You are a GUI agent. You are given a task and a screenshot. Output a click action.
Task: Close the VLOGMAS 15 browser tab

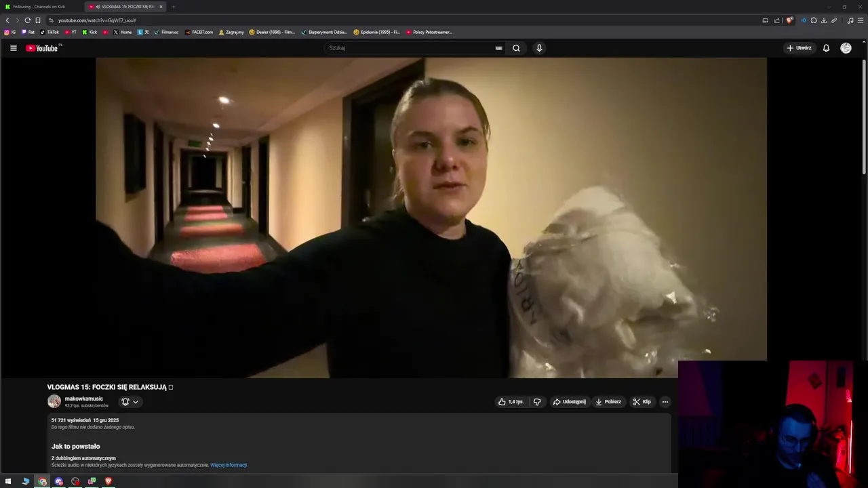161,7
